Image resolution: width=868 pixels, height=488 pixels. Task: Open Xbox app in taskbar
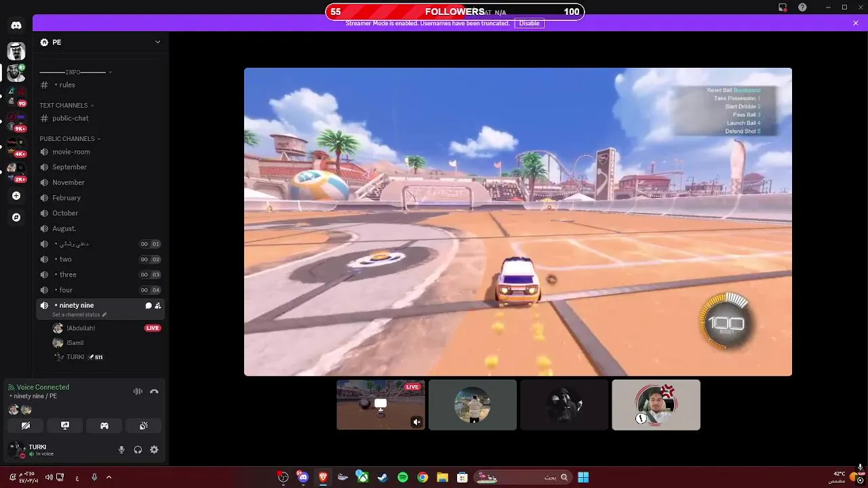point(363,477)
